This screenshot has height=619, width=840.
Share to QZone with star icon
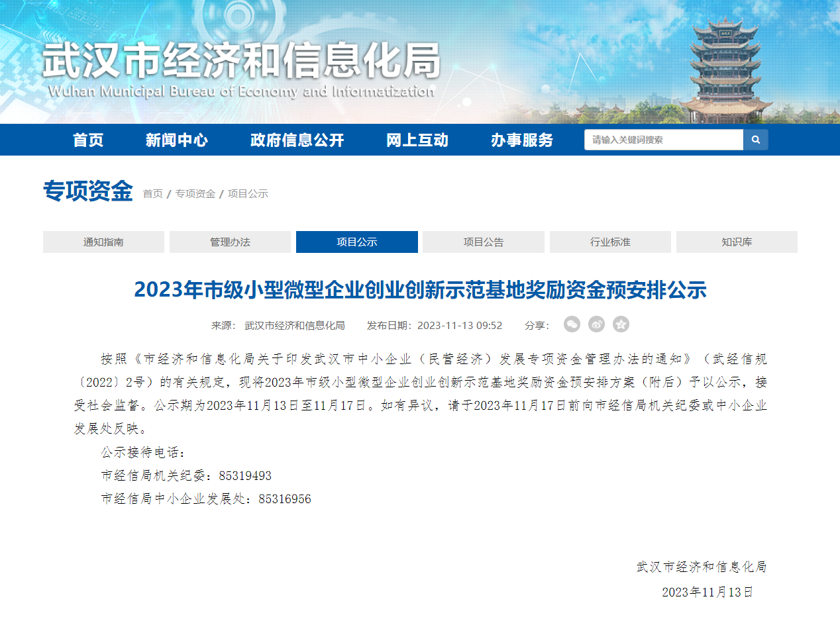[621, 324]
